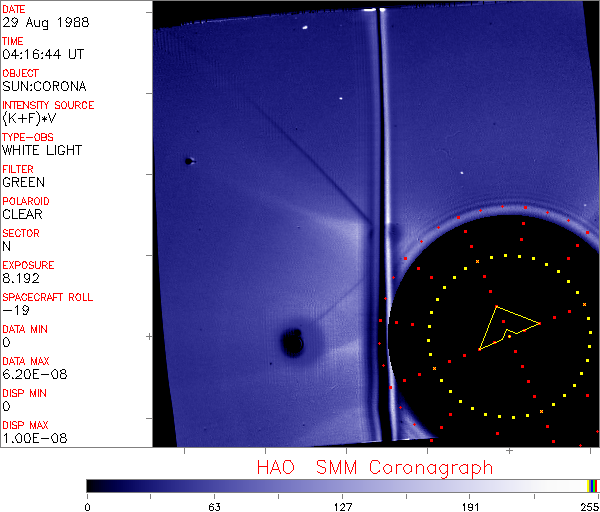Viewport: 600px width, 512px height.
Task: Click the "127" label under the color bar
Action: [x=343, y=506]
